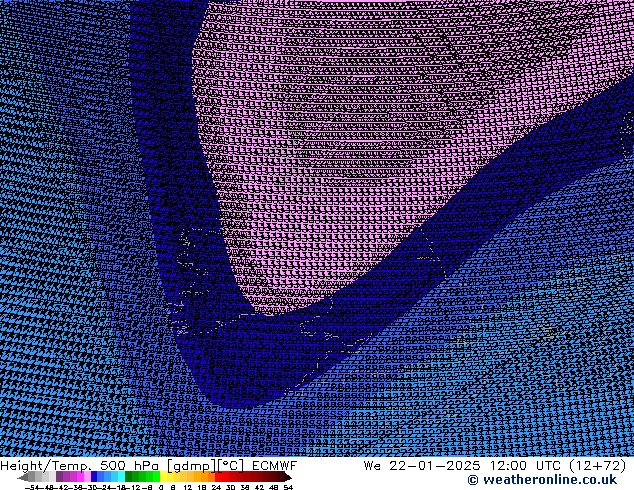Select the dark purple legend swatch

point(59,477)
